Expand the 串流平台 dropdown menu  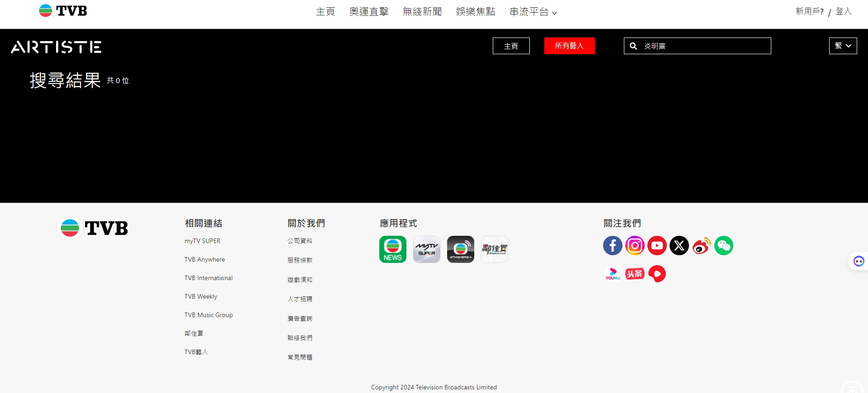click(533, 12)
